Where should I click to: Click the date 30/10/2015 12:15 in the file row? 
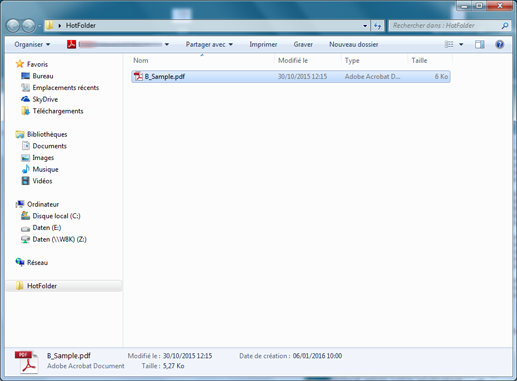(x=302, y=76)
